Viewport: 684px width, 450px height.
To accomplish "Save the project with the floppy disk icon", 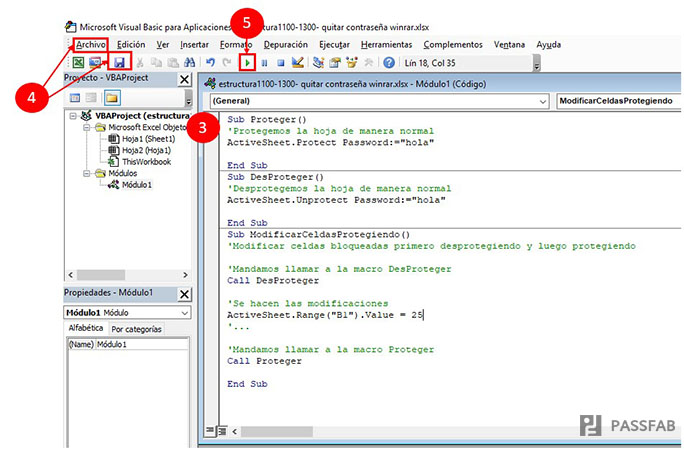I will coord(119,63).
